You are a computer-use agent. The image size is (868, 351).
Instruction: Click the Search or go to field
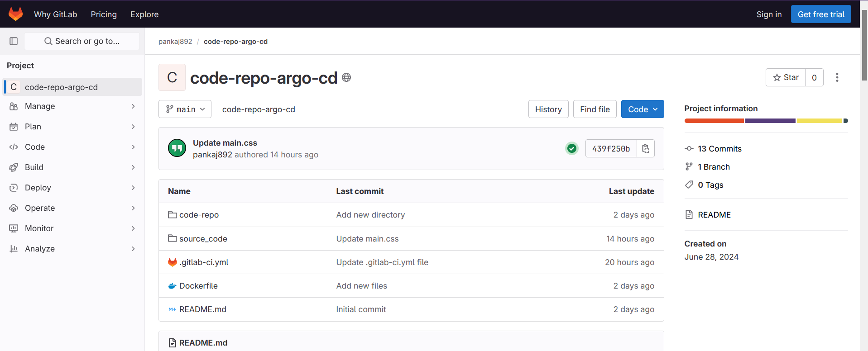click(x=82, y=41)
